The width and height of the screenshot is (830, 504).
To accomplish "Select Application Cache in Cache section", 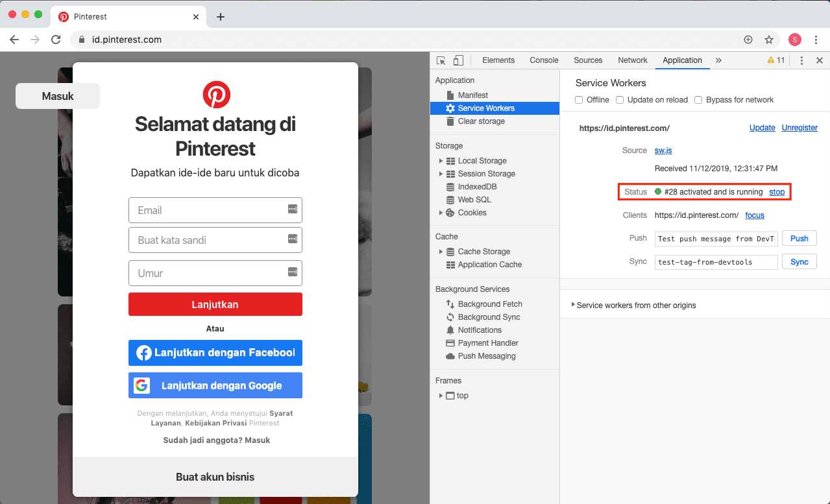I will click(483, 265).
